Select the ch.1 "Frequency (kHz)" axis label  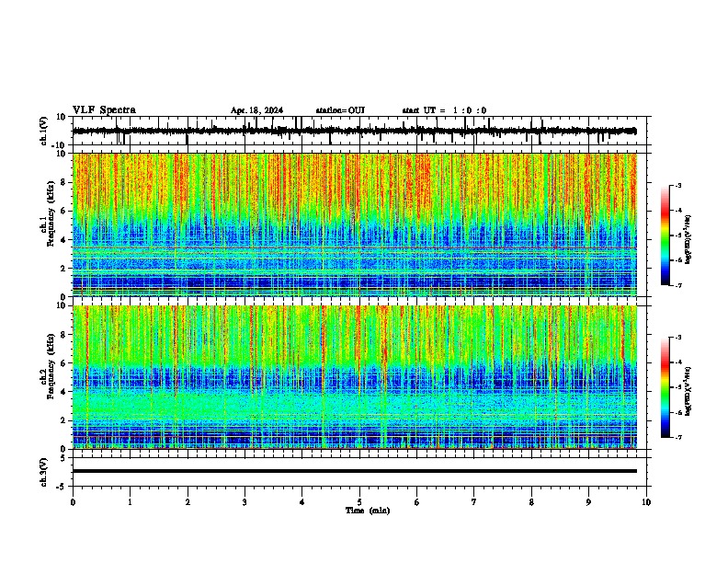tap(51, 214)
